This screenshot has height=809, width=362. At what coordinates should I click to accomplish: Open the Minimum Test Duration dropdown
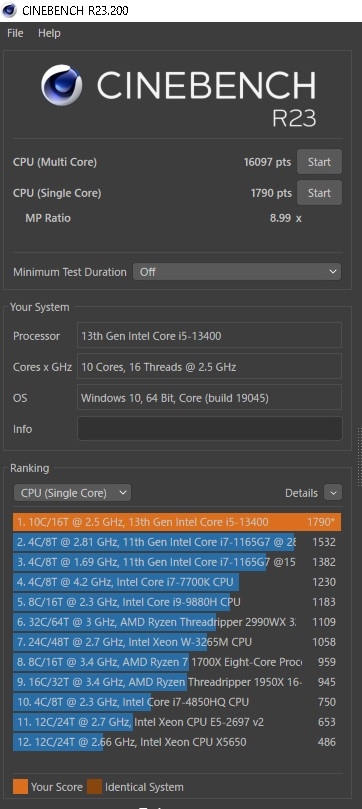tap(237, 272)
